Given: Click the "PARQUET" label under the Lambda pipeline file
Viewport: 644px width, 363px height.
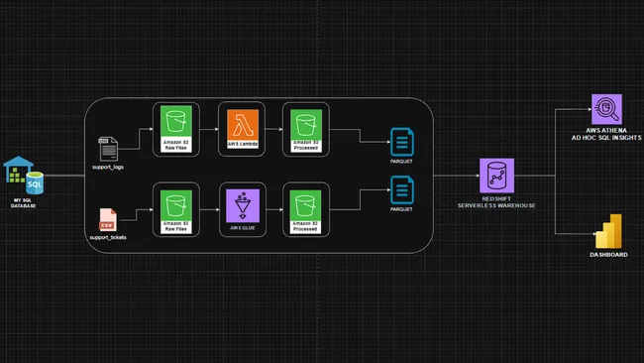Looking at the screenshot, I should pos(401,161).
